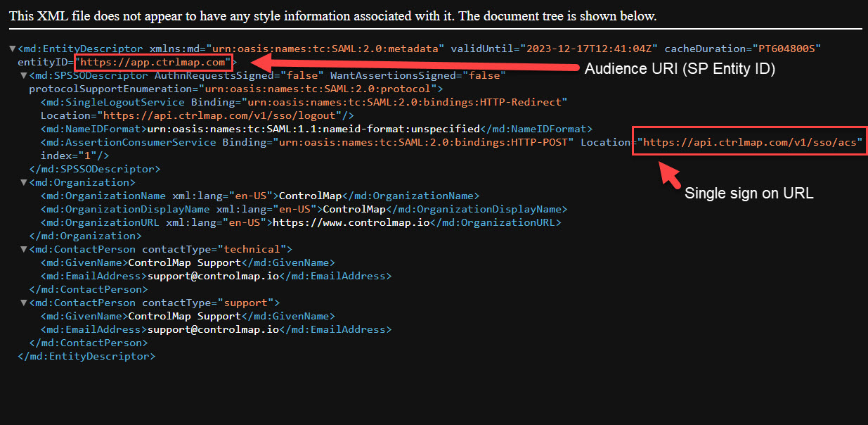868x425 pixels.
Task: Collapse the md:Organization node
Action: tap(24, 182)
